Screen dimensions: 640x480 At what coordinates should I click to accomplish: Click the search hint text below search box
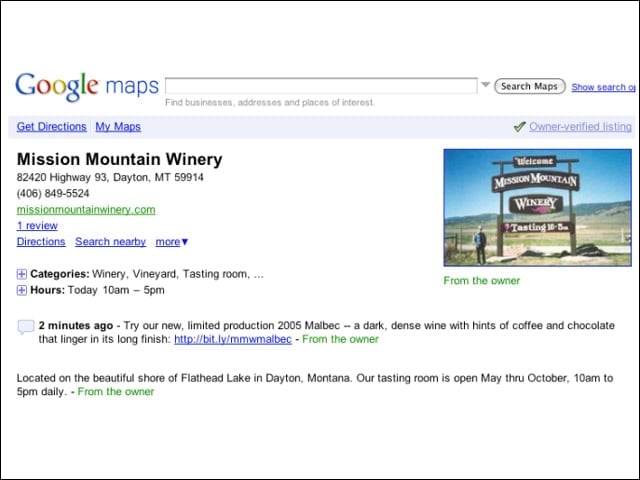[270, 102]
